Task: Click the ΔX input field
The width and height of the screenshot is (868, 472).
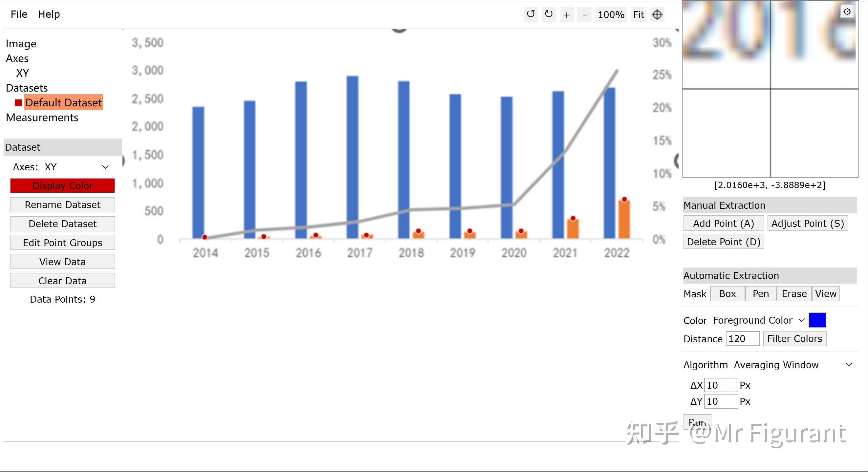Action: [721, 385]
